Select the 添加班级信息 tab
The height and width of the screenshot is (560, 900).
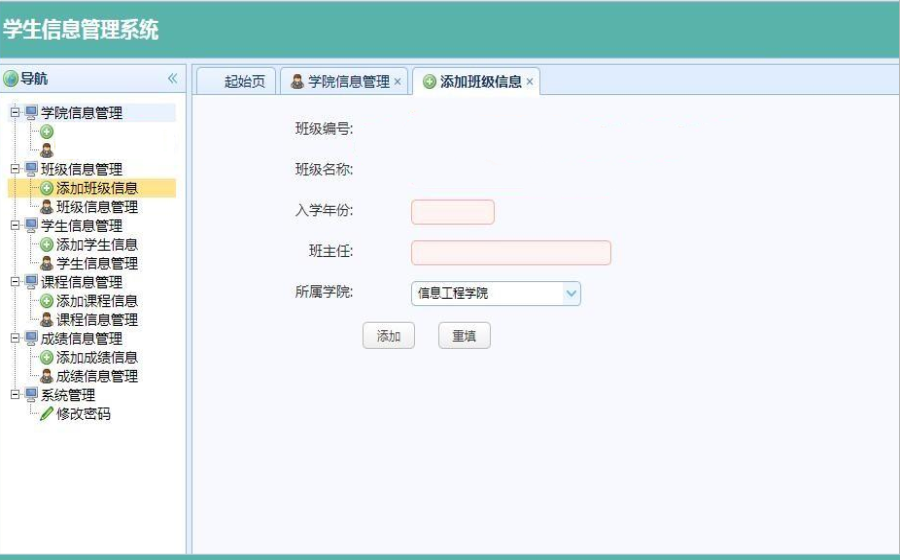tap(476, 81)
